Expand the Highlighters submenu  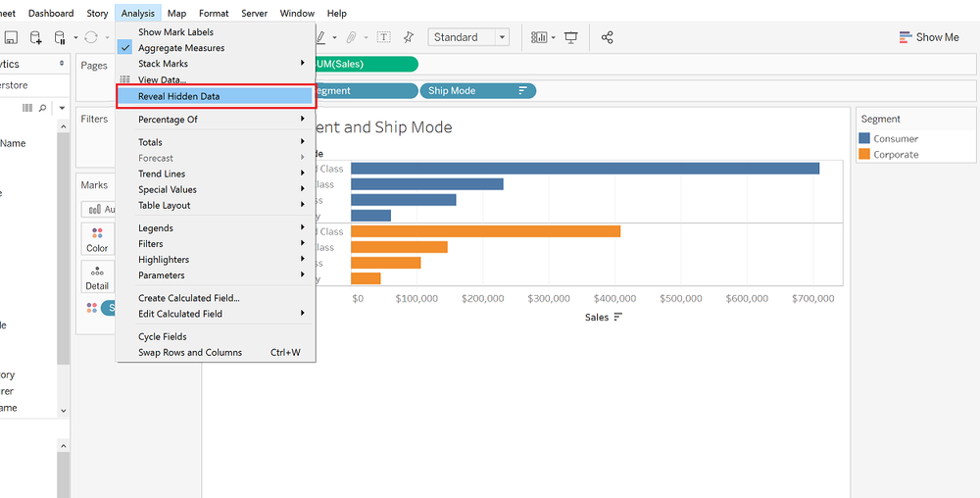[x=216, y=260]
